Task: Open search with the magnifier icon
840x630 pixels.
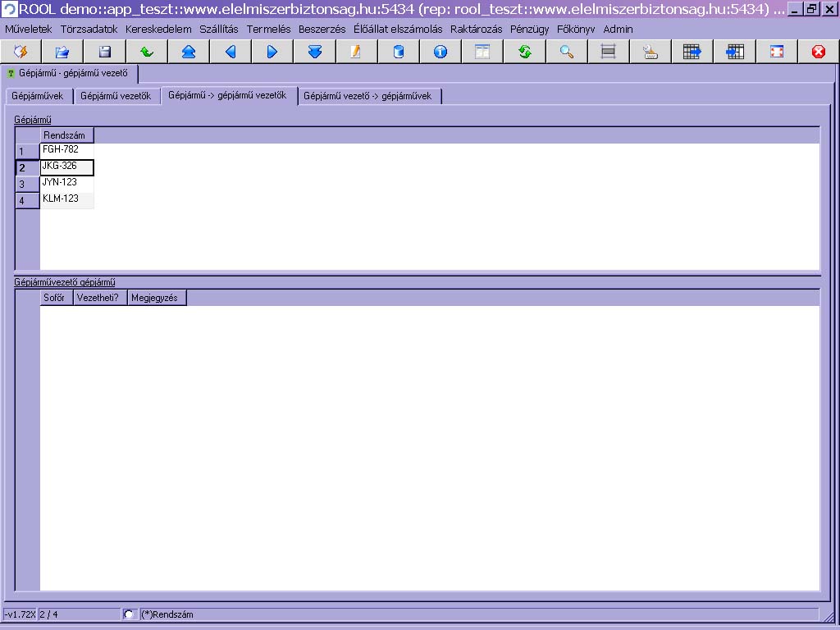Action: point(567,52)
